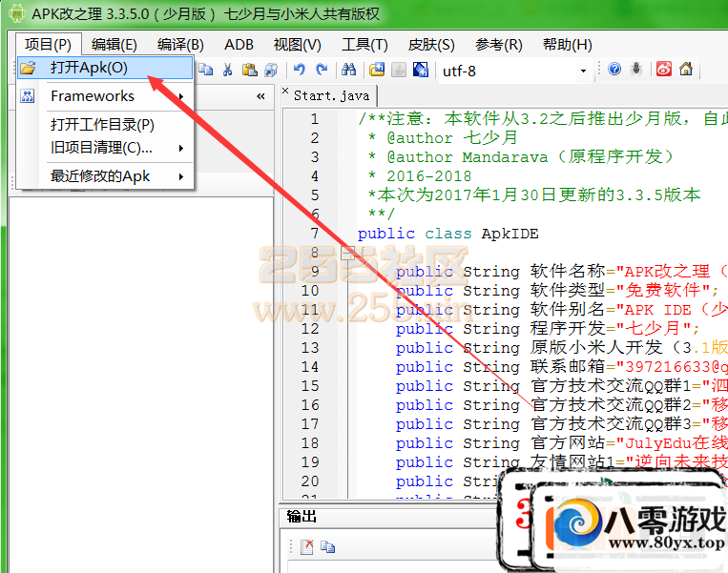Click the Android app icon in title bar
Screen dimensions: 728x573
click(17, 13)
